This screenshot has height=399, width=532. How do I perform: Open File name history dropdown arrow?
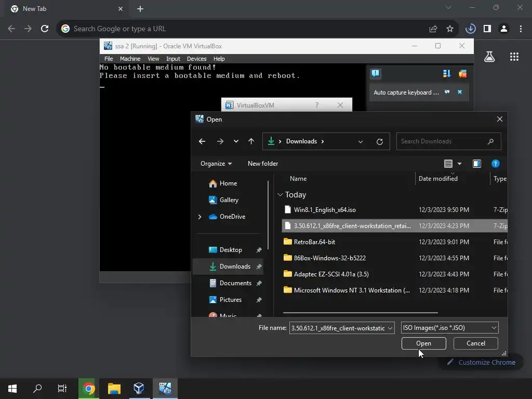point(390,328)
